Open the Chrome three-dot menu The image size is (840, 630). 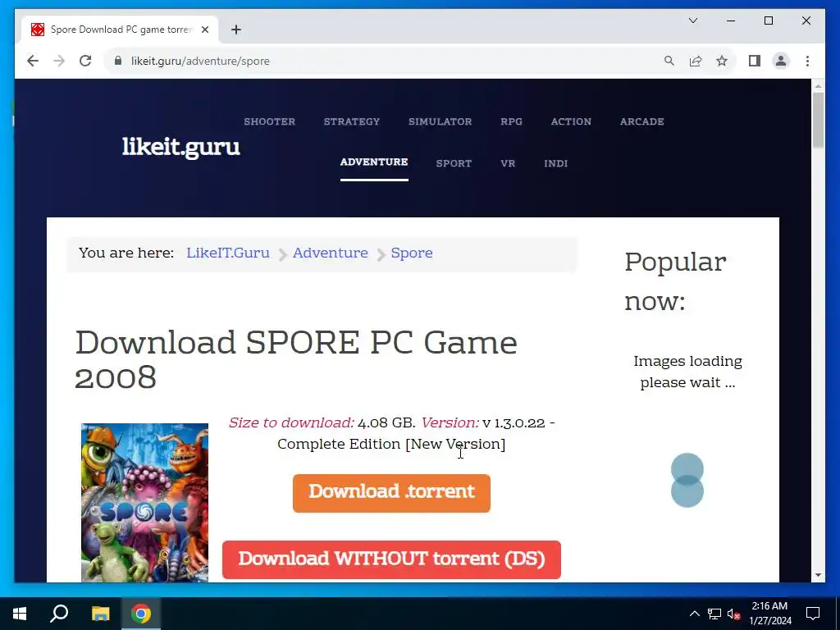807,61
